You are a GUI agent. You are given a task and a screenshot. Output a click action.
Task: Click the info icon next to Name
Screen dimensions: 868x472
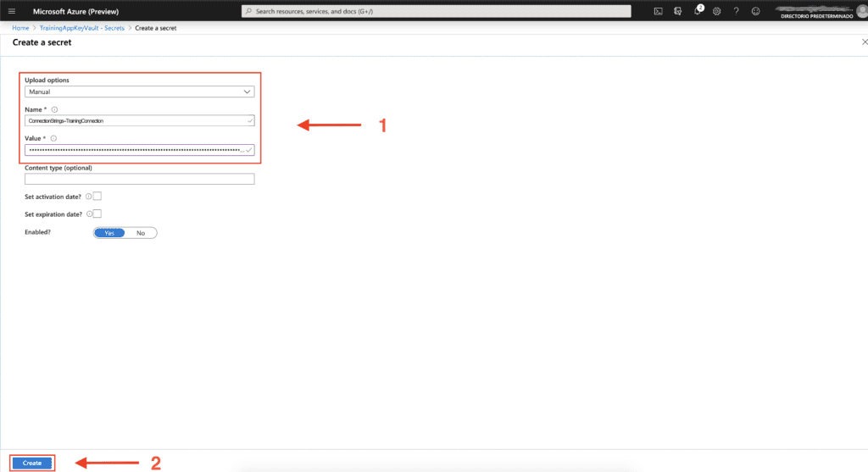click(54, 109)
